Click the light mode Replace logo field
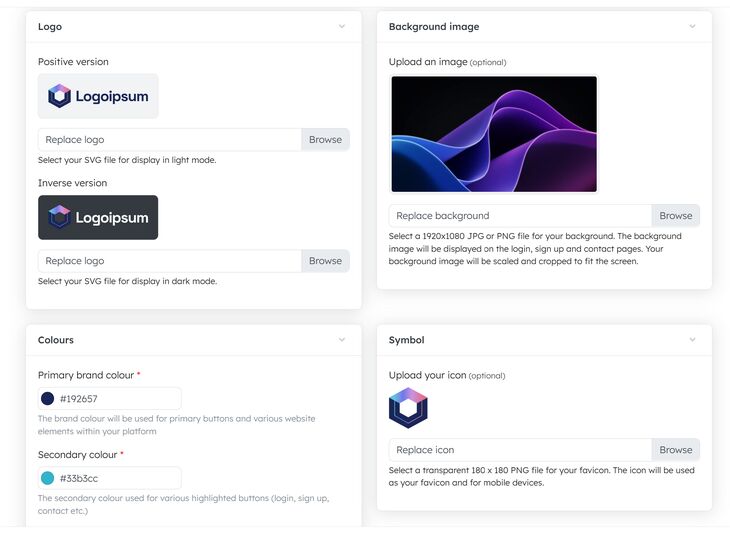 pos(170,140)
